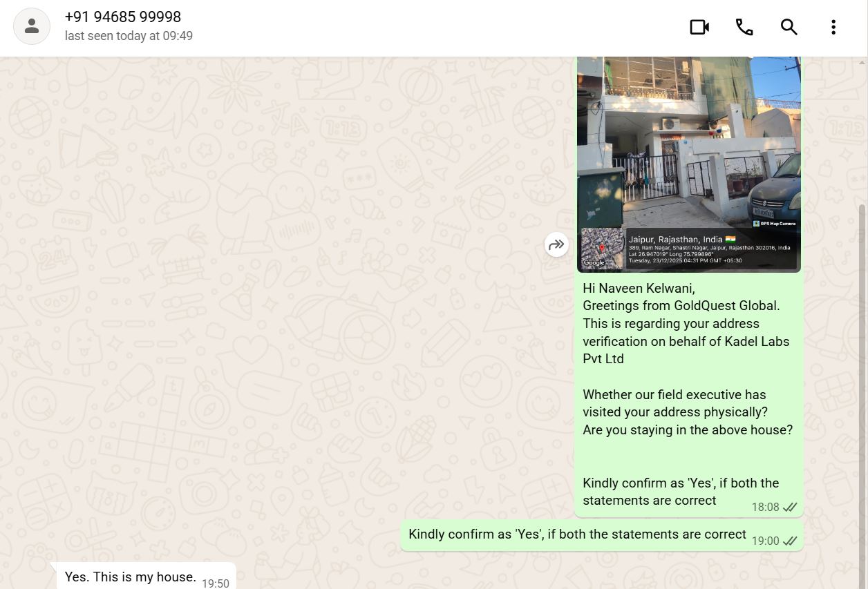This screenshot has width=868, height=589.
Task: Open contact info for +91 94685 99998
Action: coord(123,17)
